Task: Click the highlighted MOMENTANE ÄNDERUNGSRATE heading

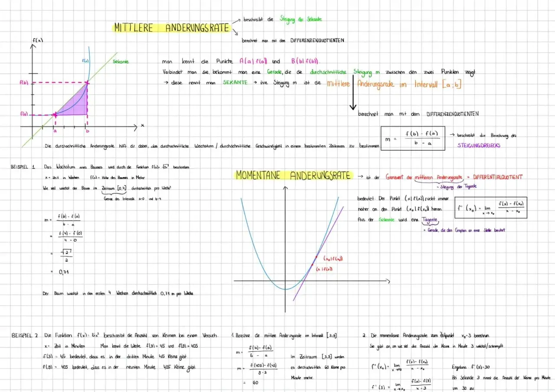Action: (x=293, y=175)
